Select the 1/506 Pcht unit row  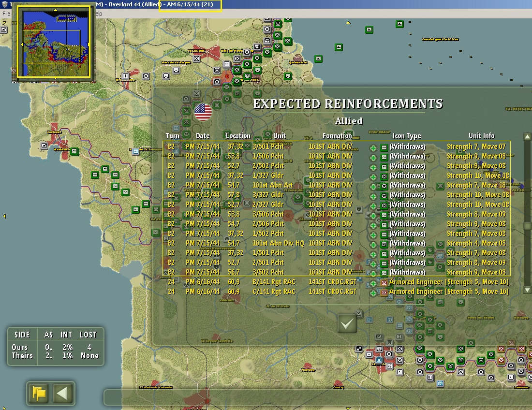pyautogui.click(x=337, y=156)
